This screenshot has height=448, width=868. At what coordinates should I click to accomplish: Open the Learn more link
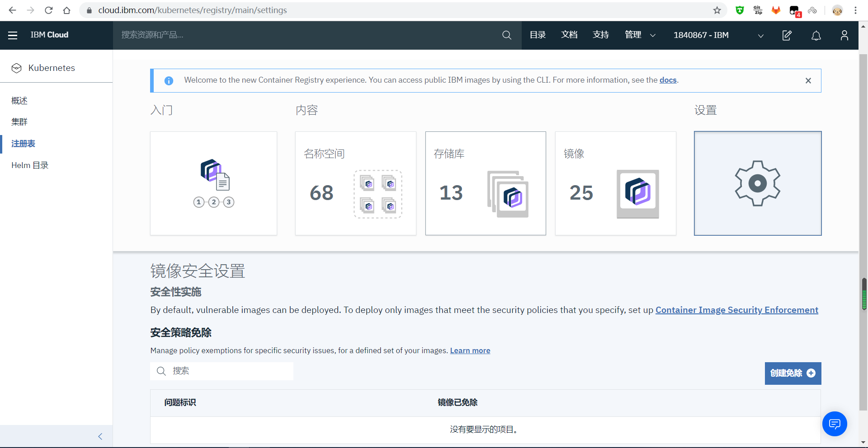(x=470, y=351)
